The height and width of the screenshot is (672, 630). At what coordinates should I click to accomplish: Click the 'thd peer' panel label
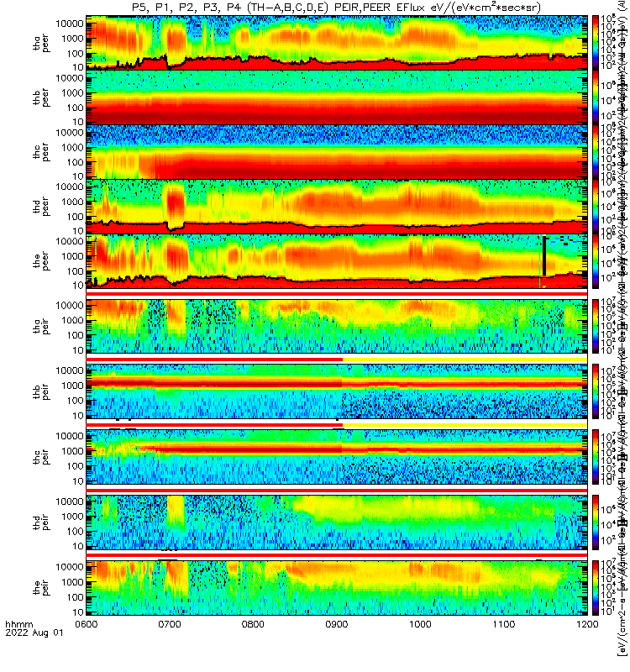pos(41,207)
